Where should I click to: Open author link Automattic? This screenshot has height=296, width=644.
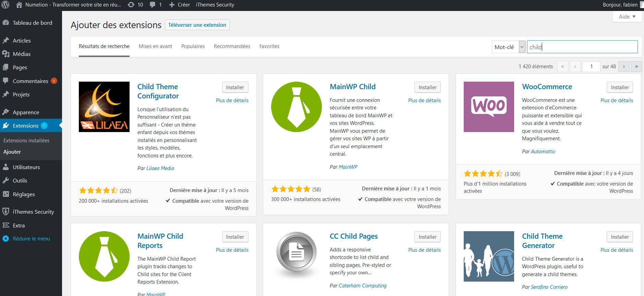click(x=543, y=152)
